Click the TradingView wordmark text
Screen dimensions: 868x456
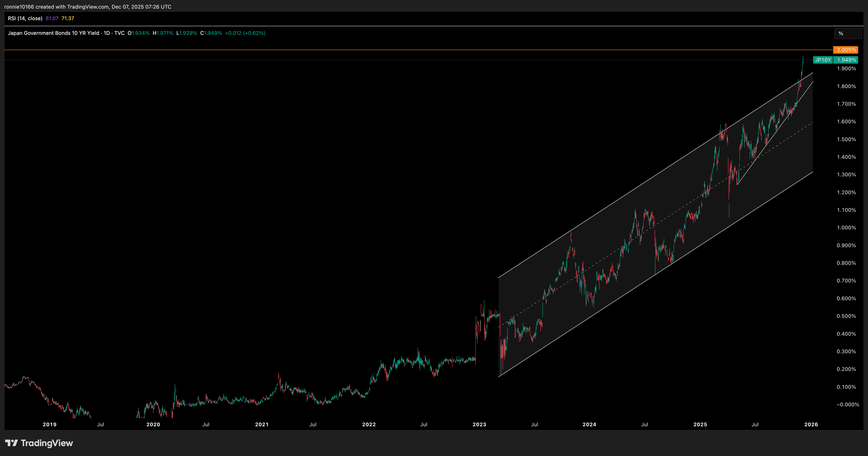pos(47,443)
